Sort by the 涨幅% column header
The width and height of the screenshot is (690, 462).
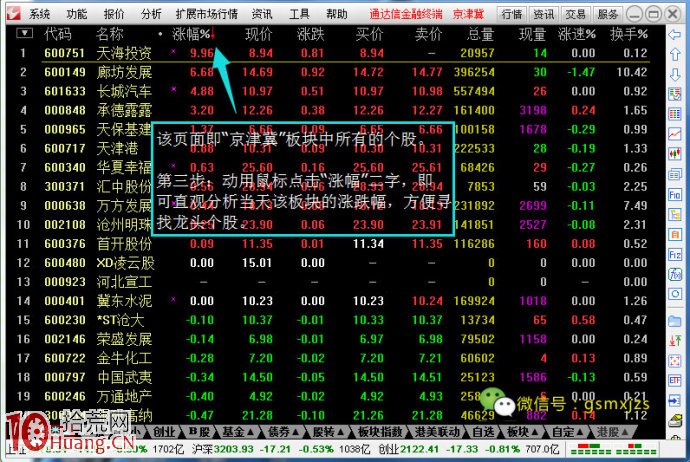pyautogui.click(x=191, y=34)
